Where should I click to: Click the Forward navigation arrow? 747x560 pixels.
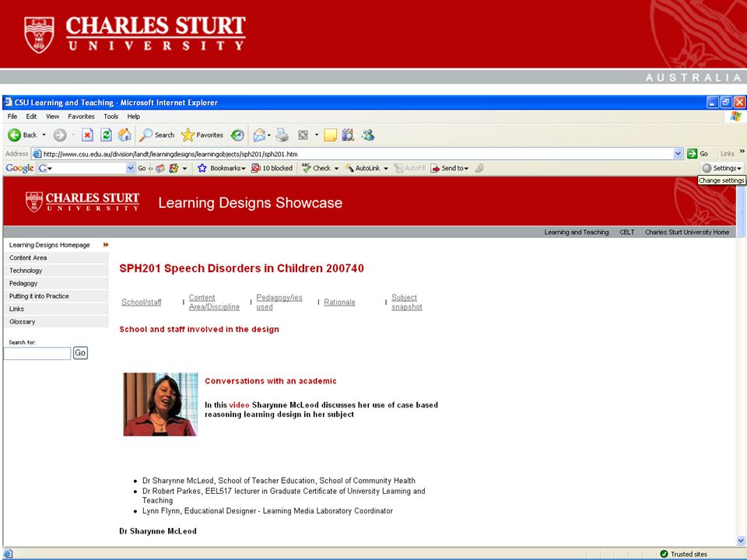pos(60,135)
